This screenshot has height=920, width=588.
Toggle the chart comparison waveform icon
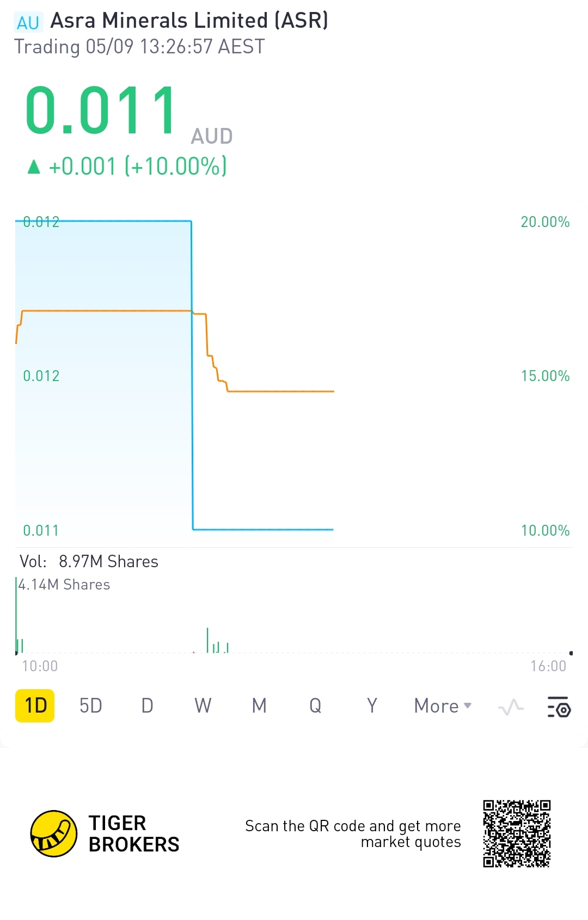tap(511, 707)
